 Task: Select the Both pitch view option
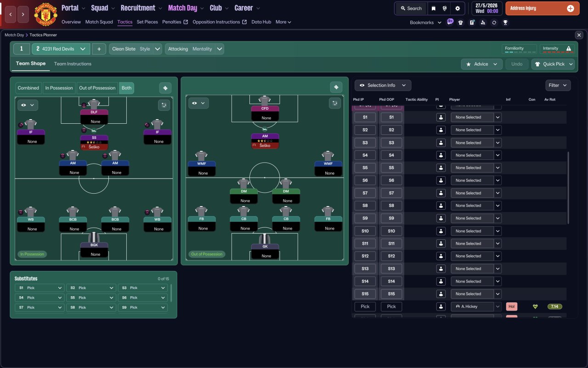coord(126,88)
